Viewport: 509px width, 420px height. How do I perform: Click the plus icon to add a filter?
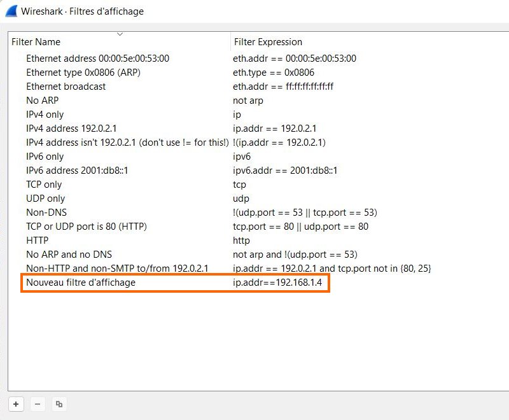[16, 404]
